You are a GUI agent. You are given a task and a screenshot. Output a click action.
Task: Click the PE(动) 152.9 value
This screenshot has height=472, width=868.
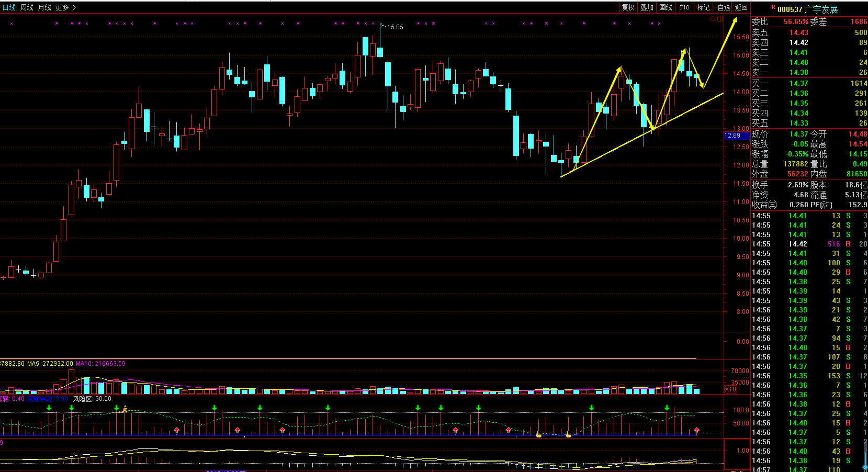858,205
